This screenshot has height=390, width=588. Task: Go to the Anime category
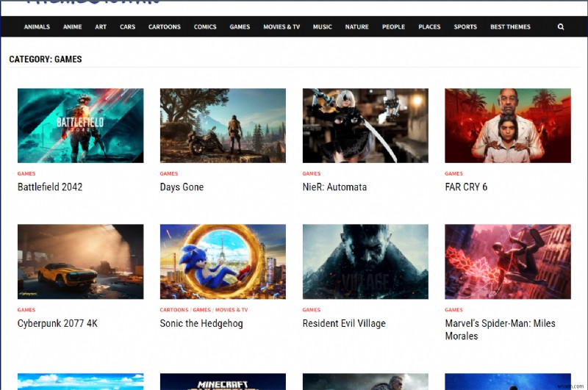click(x=72, y=27)
